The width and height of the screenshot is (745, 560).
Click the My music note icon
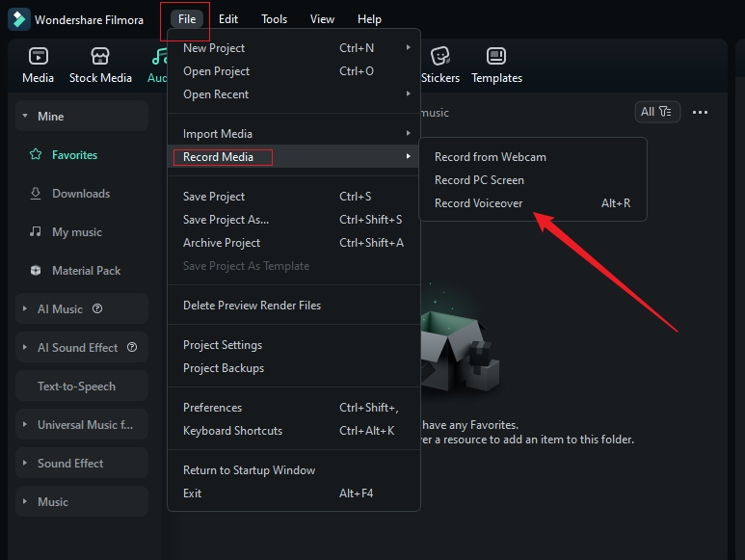coord(36,231)
